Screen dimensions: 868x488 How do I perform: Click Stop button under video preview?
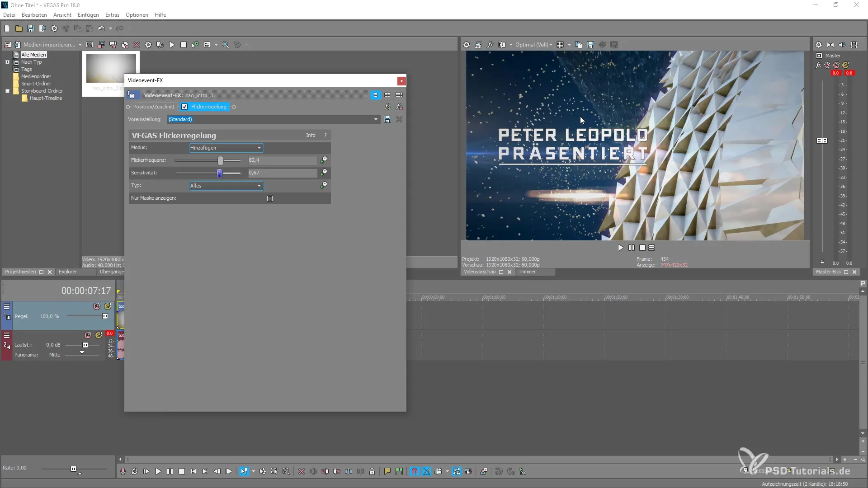pyautogui.click(x=642, y=248)
